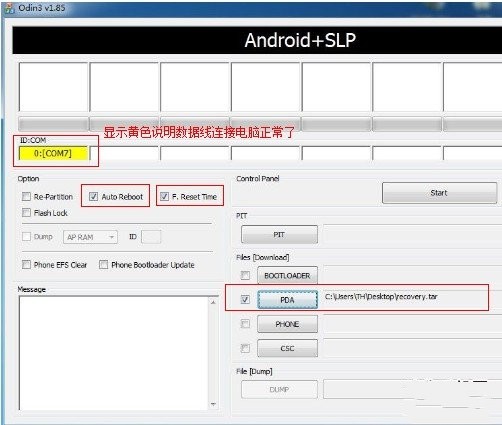Click the PDA file button
Image resolution: width=502 pixels, height=425 pixels.
287,300
